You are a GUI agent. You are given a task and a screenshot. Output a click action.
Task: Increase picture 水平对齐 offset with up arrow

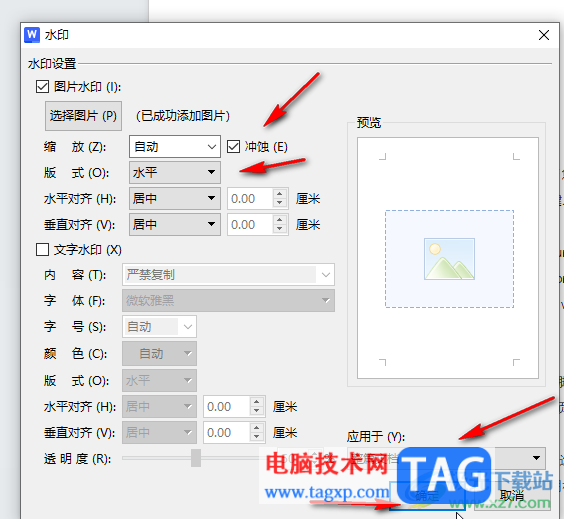(280, 194)
